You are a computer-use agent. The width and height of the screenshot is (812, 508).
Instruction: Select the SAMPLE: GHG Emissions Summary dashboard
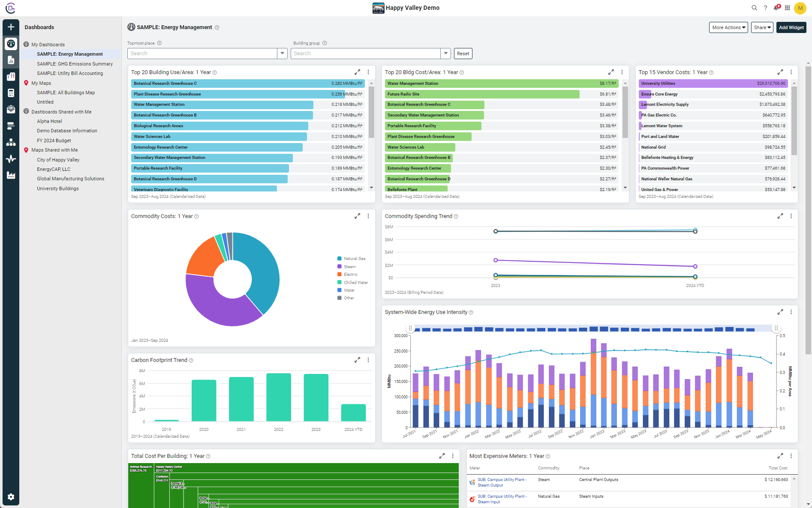75,63
